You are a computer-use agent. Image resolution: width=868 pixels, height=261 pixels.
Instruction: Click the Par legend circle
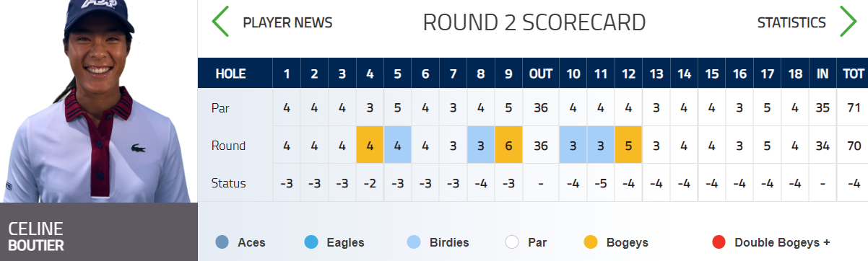[512, 242]
